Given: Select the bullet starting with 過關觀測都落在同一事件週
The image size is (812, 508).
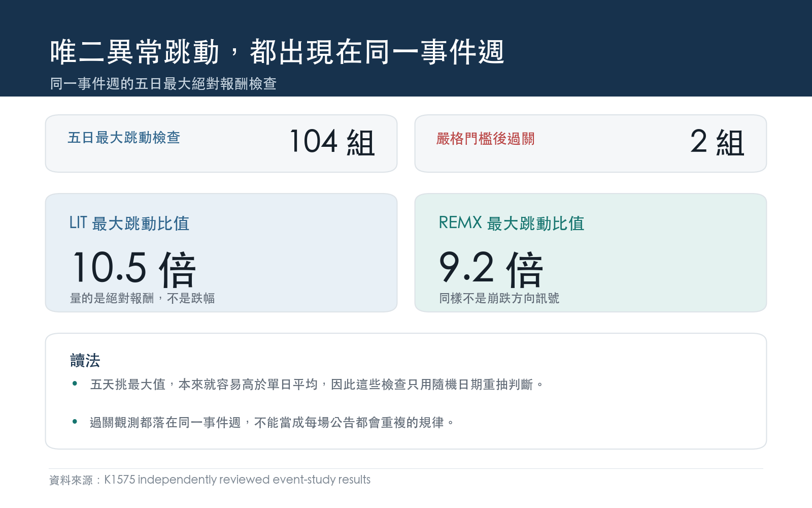Looking at the screenshot, I should pos(272,423).
